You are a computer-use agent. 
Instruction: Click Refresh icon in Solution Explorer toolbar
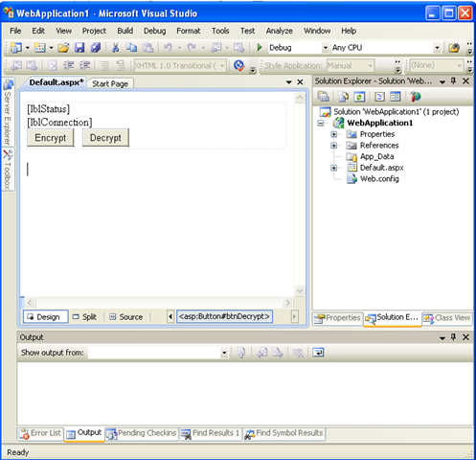pyautogui.click(x=359, y=97)
